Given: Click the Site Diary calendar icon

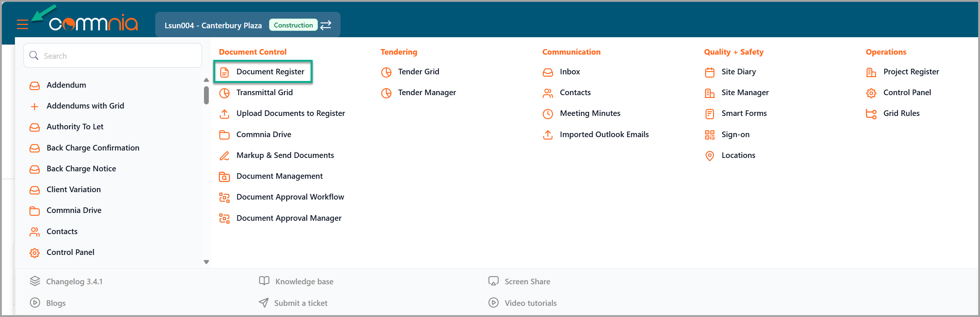Looking at the screenshot, I should click(x=709, y=72).
